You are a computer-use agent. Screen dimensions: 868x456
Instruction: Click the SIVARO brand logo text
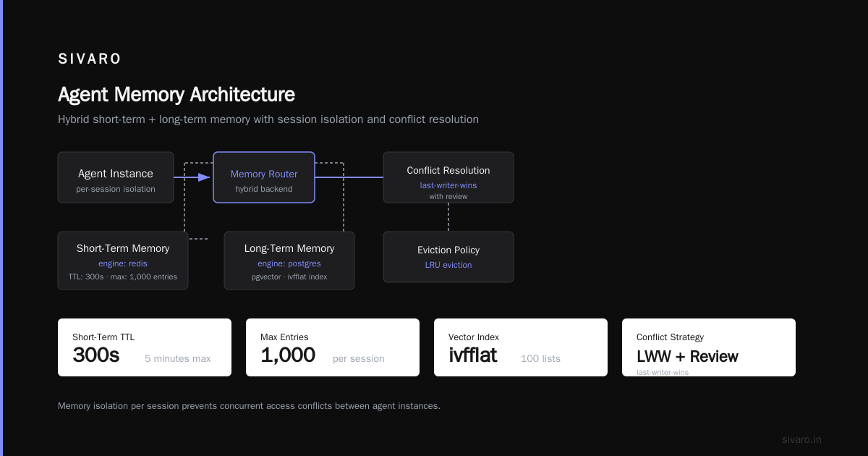(x=90, y=59)
